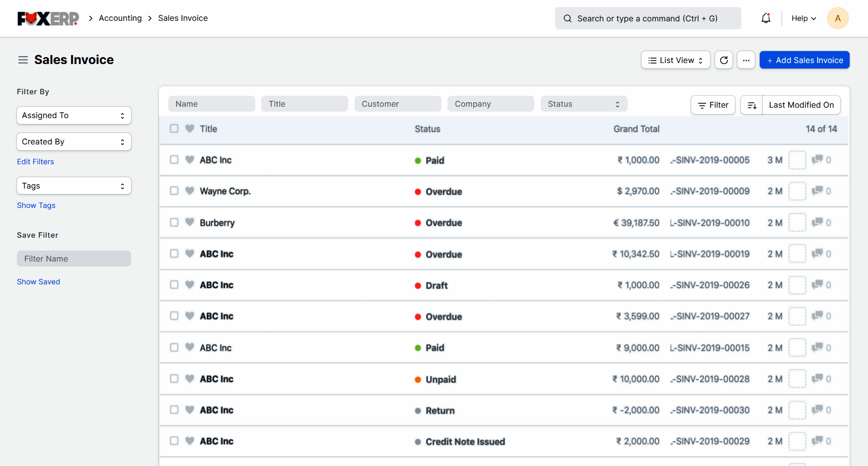Like the Wayne Corp. invoice heart icon
Screen dimensions: 868x466
point(190,191)
